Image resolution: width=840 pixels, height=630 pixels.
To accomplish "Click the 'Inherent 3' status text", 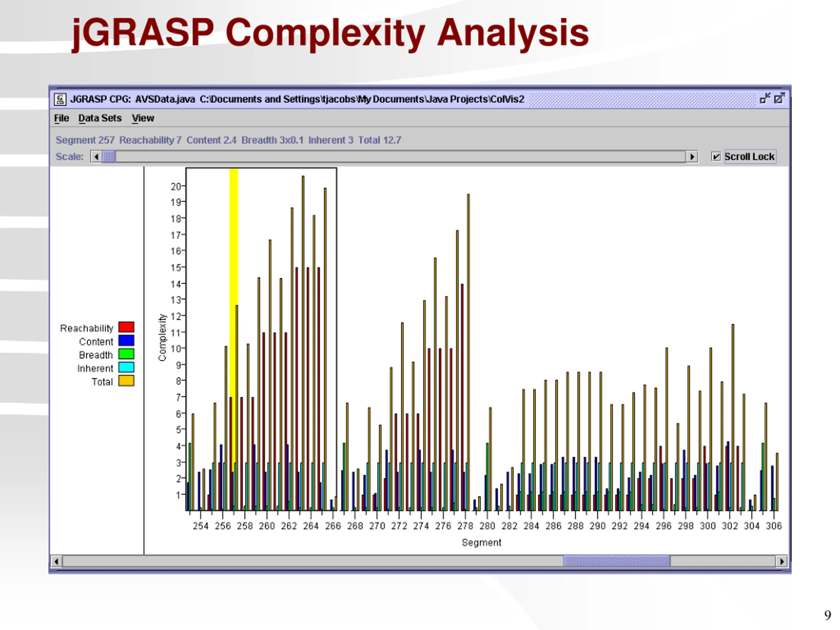I will [331, 140].
